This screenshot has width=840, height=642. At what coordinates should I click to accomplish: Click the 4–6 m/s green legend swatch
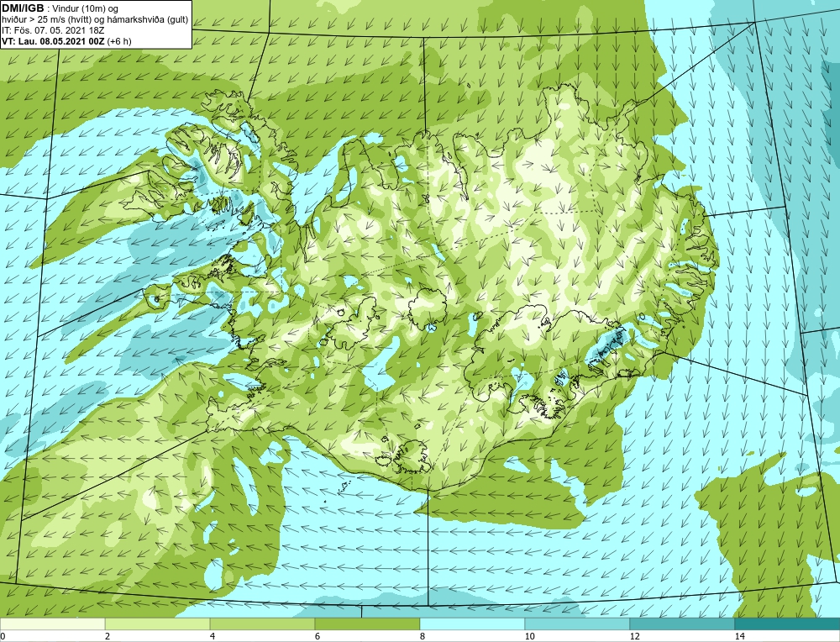pos(262,624)
